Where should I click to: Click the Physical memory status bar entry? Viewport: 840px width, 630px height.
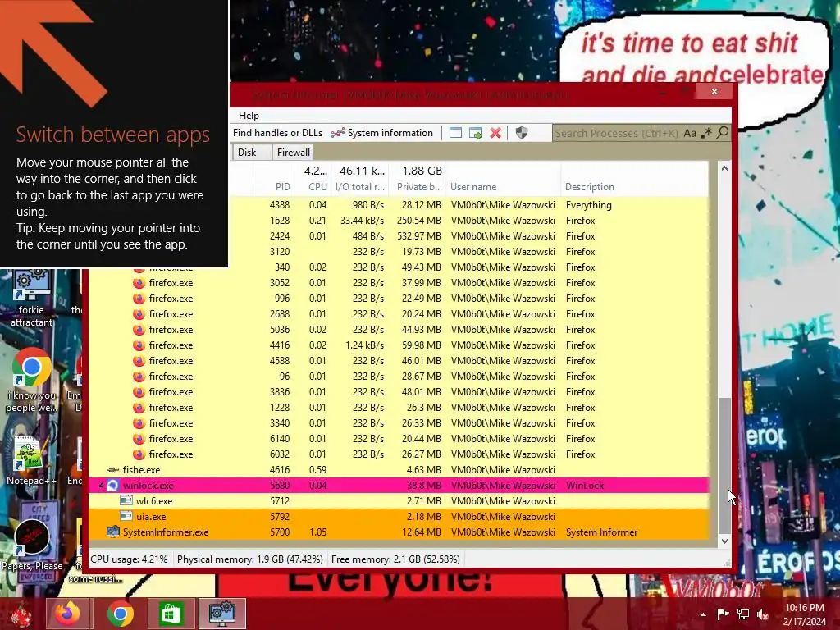[x=249, y=559]
